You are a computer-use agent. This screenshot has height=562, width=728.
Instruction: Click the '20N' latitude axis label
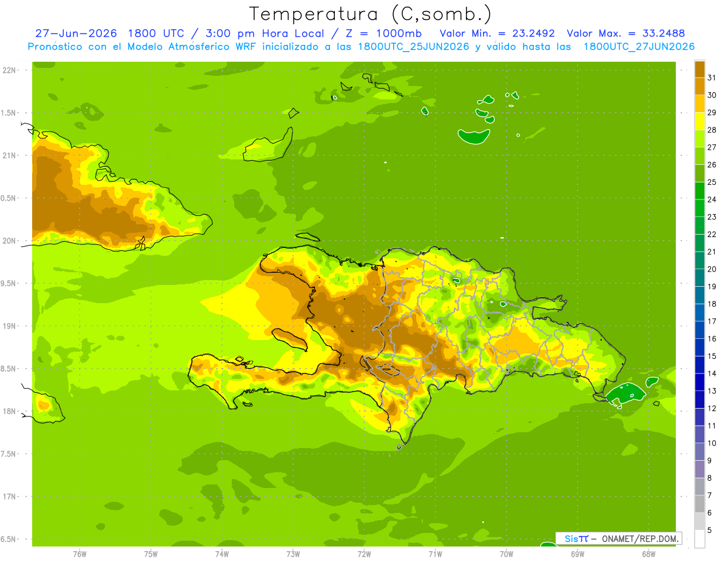[9, 241]
